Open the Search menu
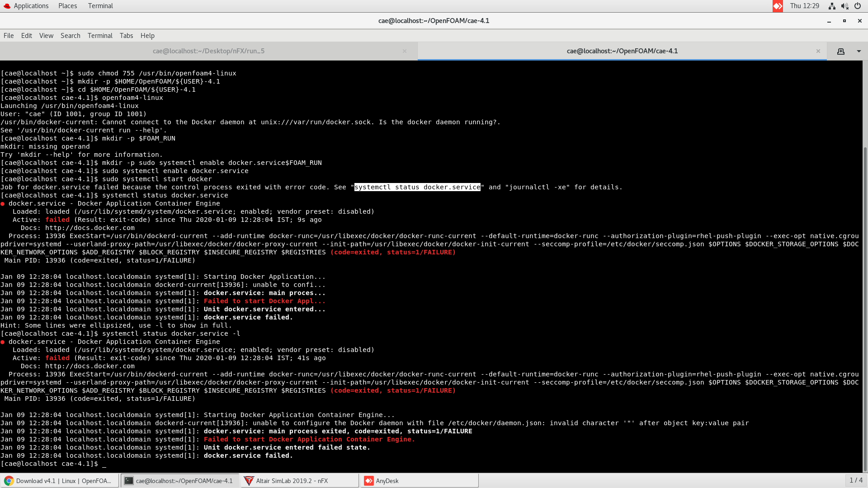868x488 pixels. click(x=71, y=36)
